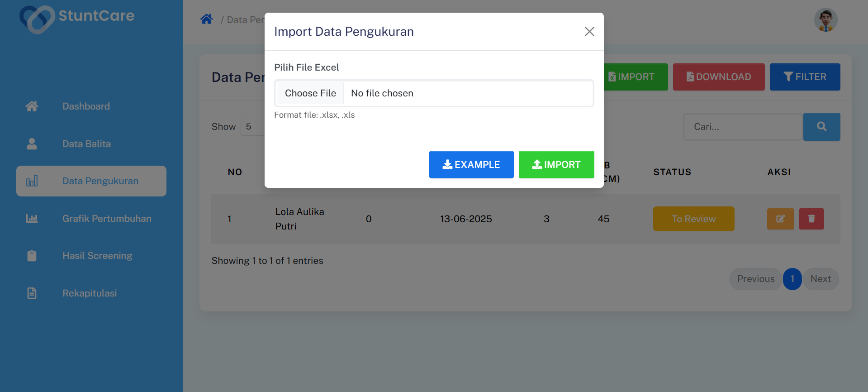Open the user avatar profile
This screenshot has width=868, height=392.
tap(825, 20)
